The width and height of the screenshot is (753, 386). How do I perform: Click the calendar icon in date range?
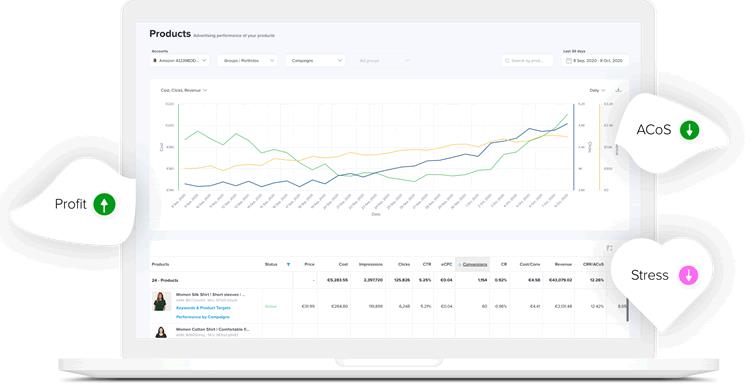pos(569,60)
